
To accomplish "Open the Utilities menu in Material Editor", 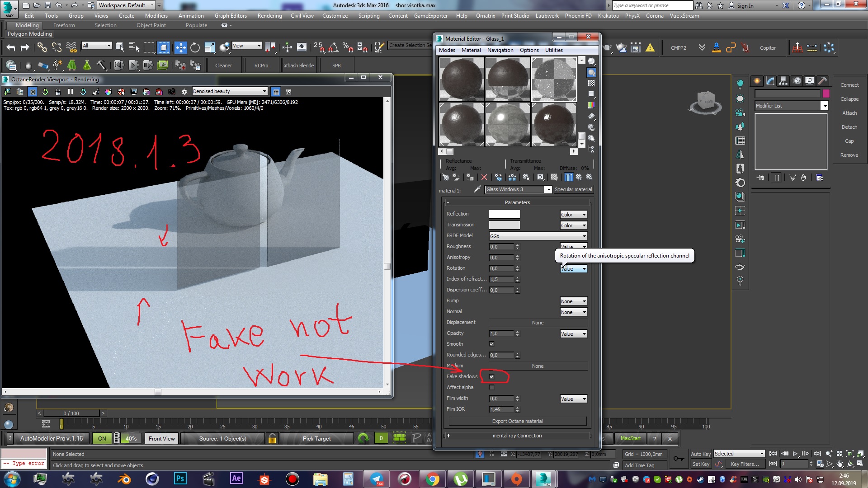I will coord(553,50).
